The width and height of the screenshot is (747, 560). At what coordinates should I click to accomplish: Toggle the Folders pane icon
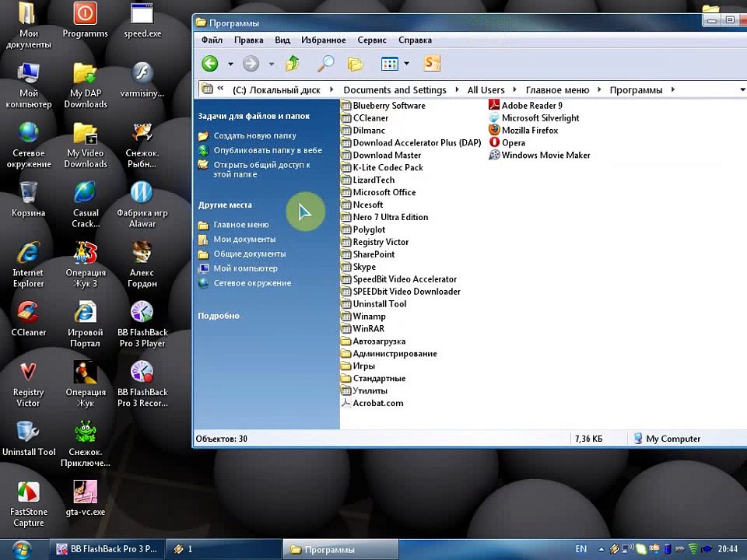[356, 63]
